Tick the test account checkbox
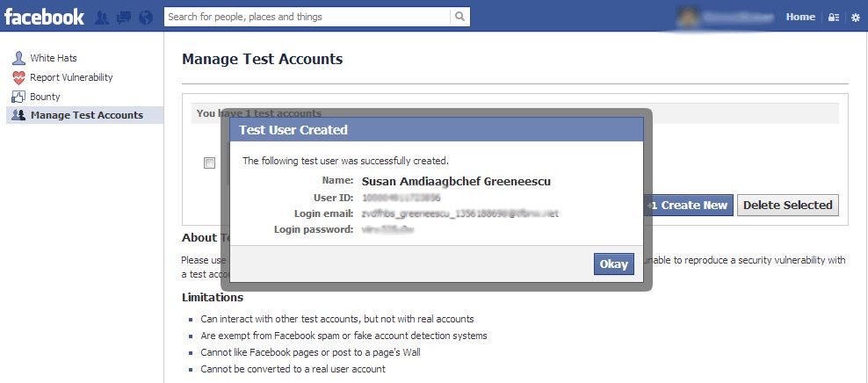 pos(209,163)
